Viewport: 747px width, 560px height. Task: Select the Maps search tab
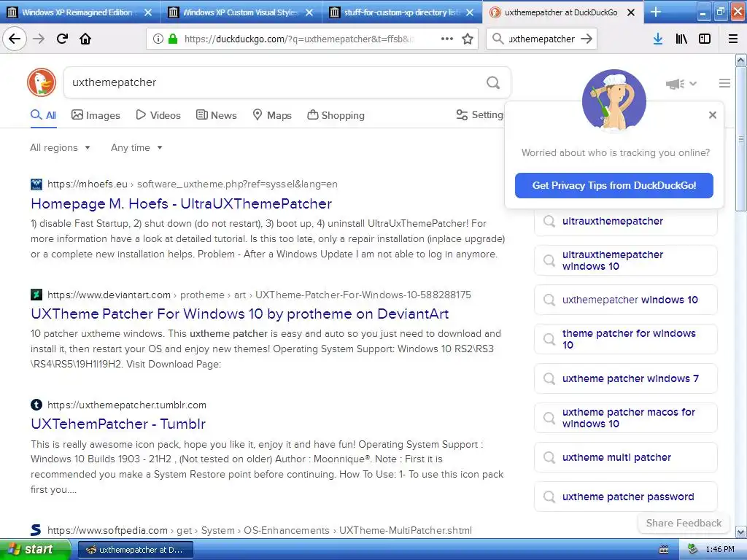(272, 115)
